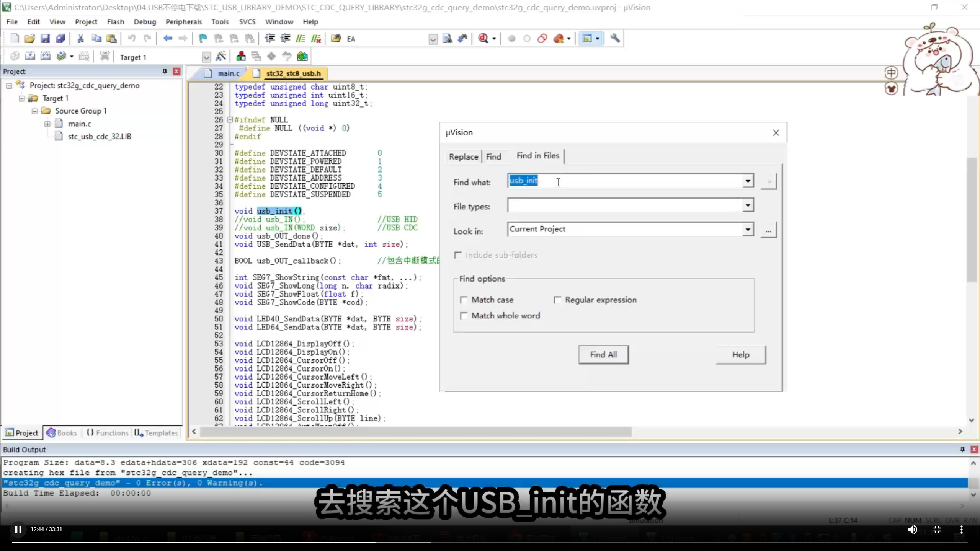Switch to the Find tab
980x551 pixels.
click(x=493, y=156)
